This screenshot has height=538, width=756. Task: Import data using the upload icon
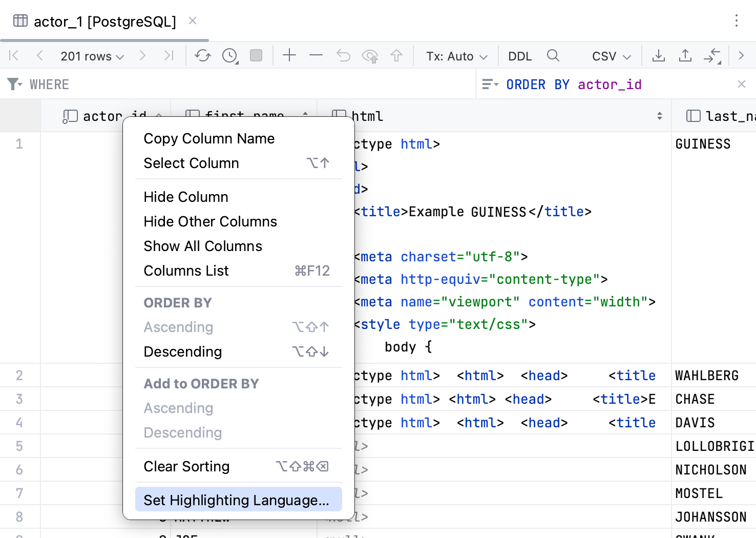[x=685, y=55]
